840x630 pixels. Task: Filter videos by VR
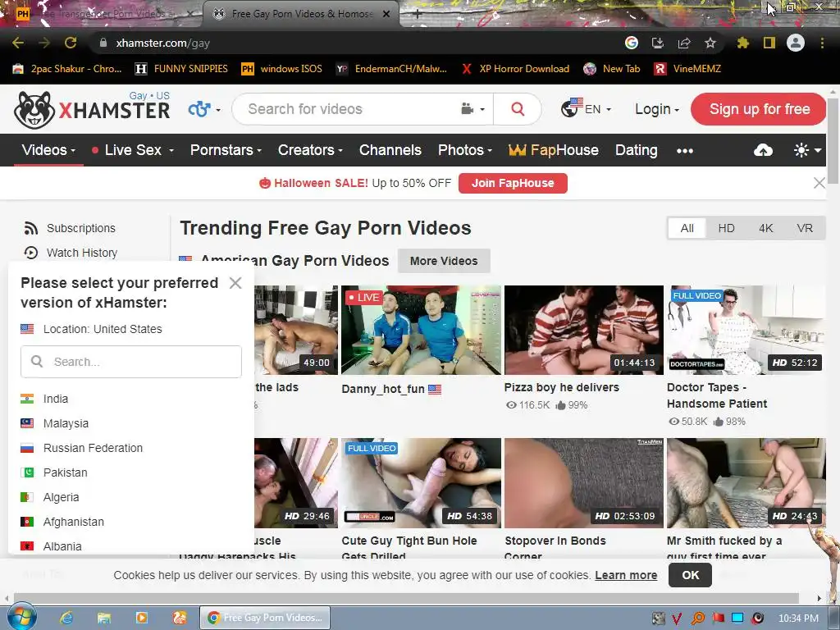tap(805, 228)
